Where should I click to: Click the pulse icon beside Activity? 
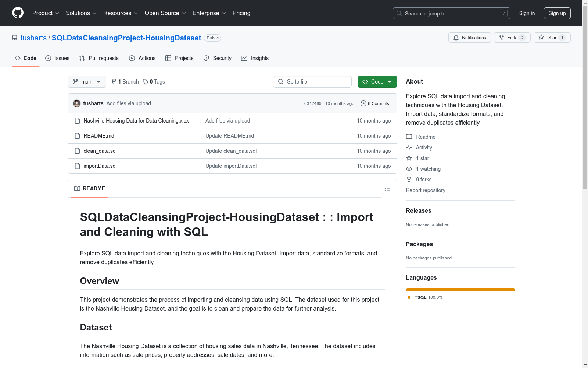tap(409, 148)
